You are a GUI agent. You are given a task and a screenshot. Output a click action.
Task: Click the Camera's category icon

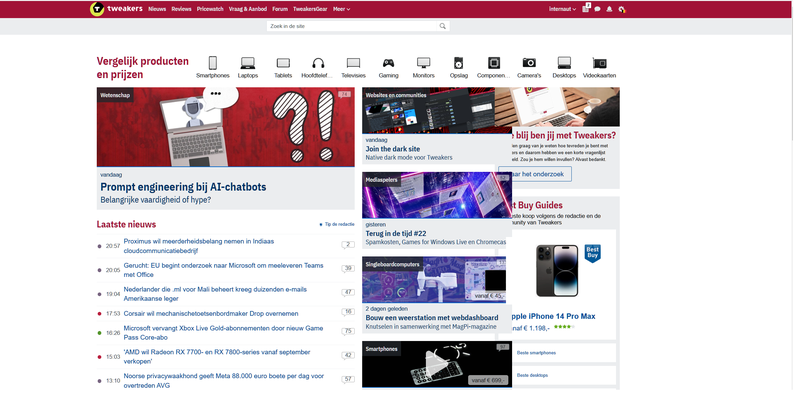coord(529,63)
